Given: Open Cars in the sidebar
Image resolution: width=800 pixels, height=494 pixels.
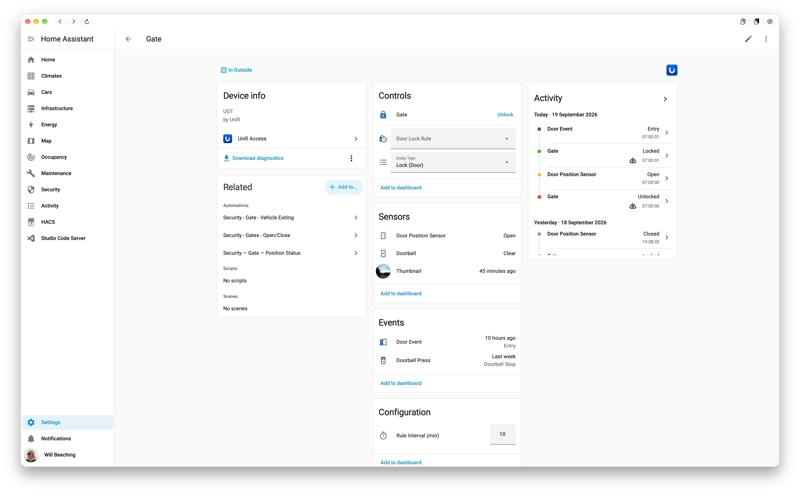Looking at the screenshot, I should coord(67,92).
